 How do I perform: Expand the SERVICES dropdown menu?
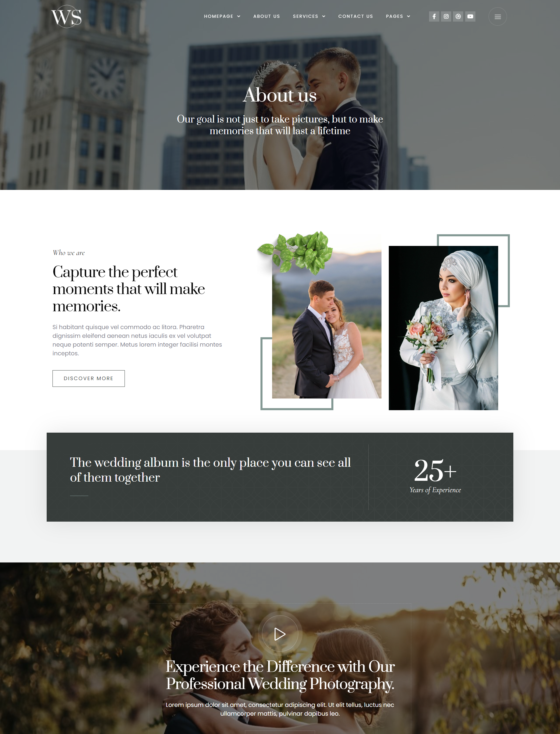pyautogui.click(x=309, y=16)
